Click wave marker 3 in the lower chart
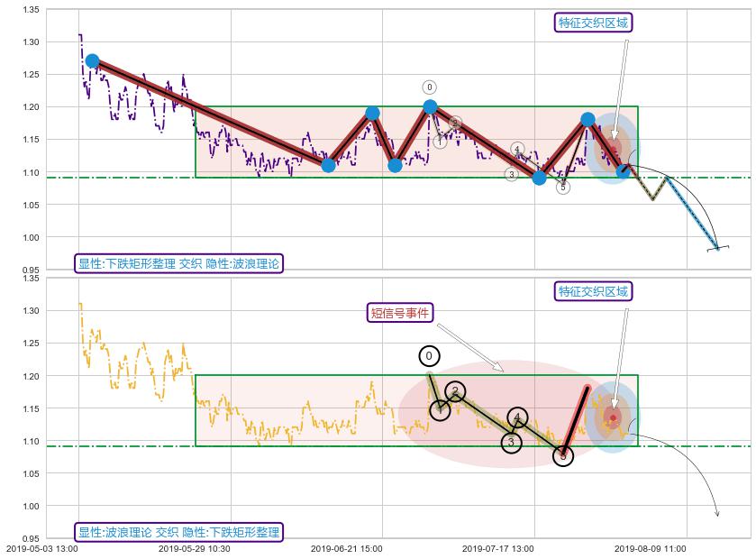 tap(511, 443)
